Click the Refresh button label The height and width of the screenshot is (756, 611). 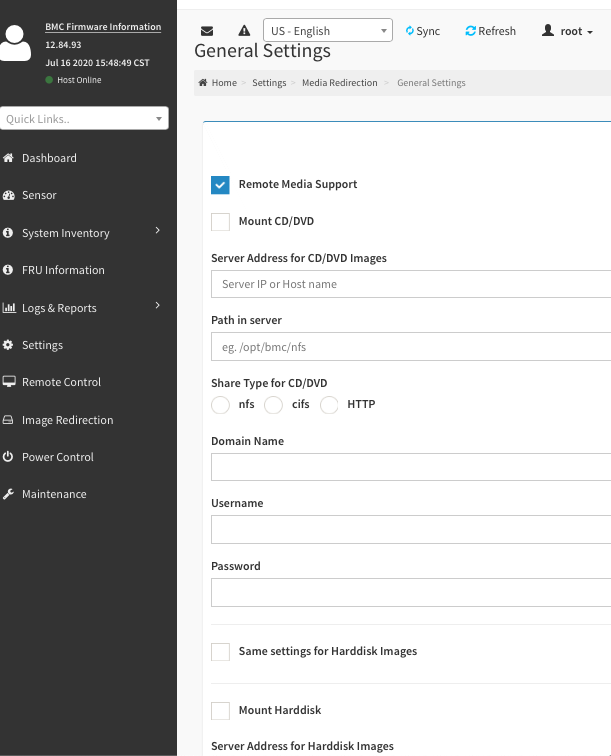click(x=497, y=31)
